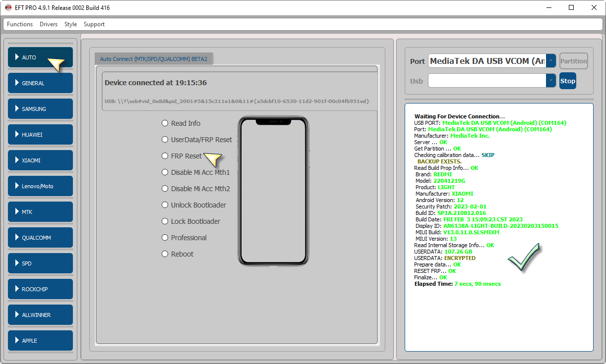
Task: Click the Partition button
Action: tap(573, 61)
